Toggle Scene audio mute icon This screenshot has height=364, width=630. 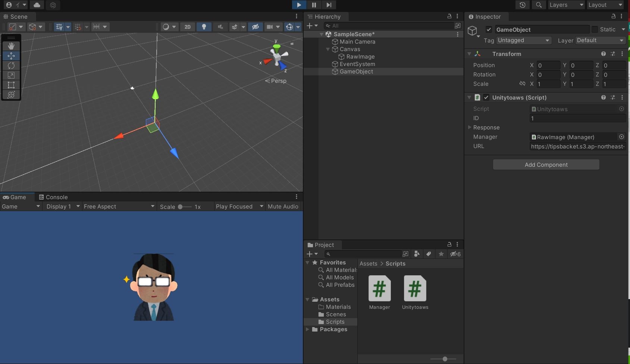220,27
